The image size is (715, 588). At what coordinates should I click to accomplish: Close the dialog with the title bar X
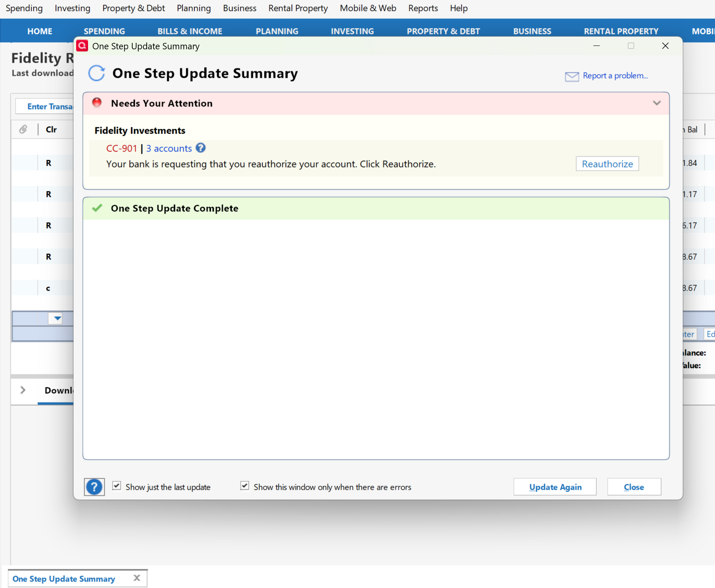point(665,45)
